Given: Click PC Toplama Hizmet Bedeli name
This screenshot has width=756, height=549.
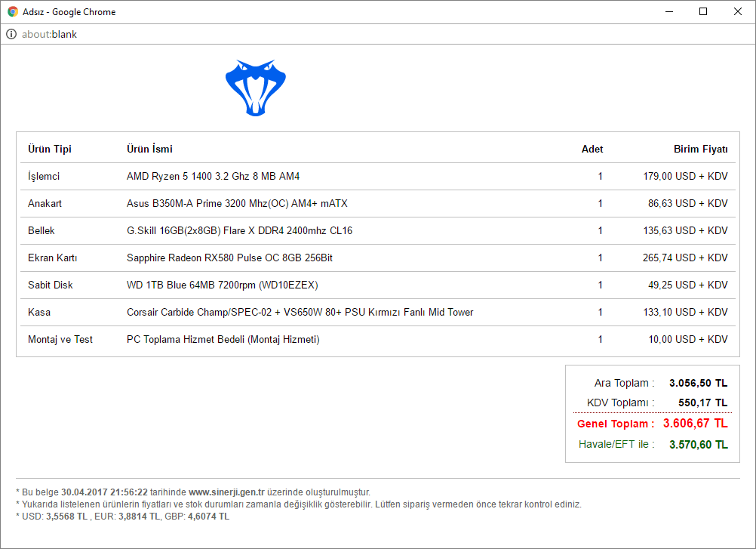Looking at the screenshot, I should (x=223, y=339).
